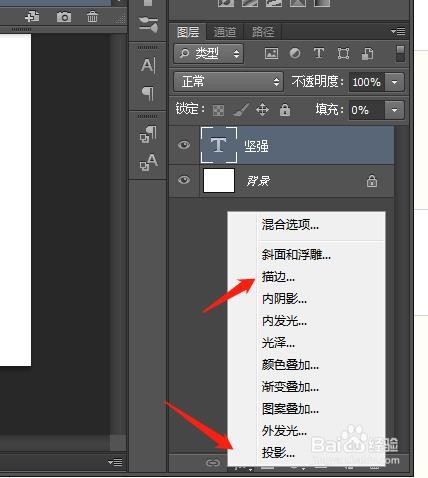The width and height of the screenshot is (428, 478).
Task: Open the 不透明度 opacity slider arrow
Action: click(395, 82)
